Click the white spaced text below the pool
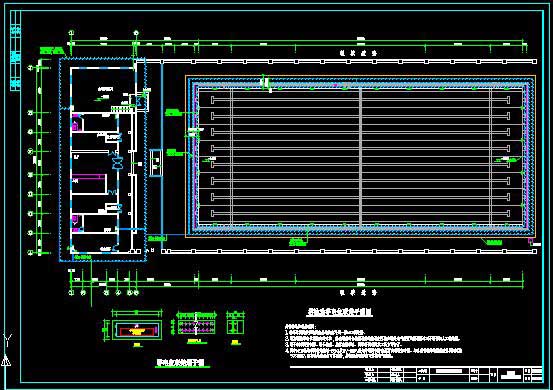This screenshot has width=553, height=390. pyautogui.click(x=358, y=293)
